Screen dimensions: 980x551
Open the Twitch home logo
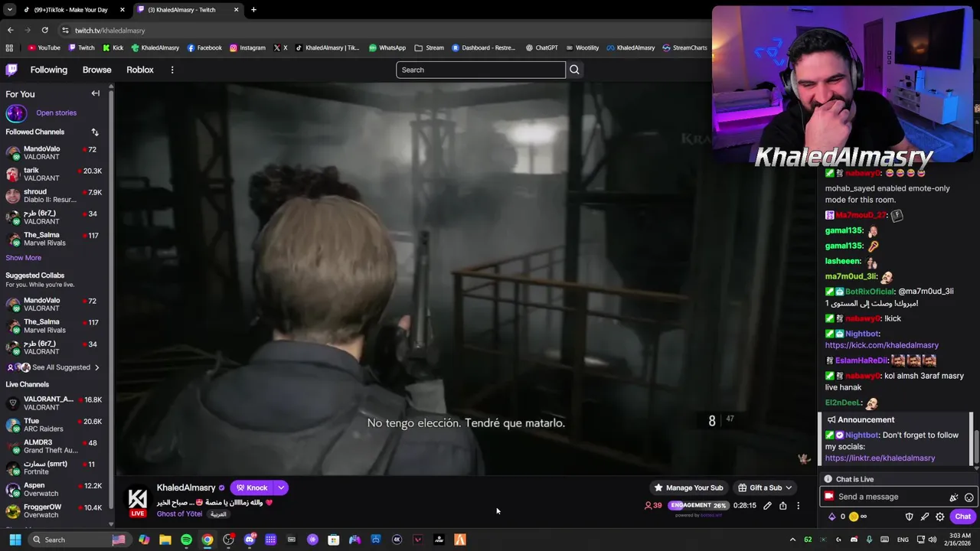point(11,70)
